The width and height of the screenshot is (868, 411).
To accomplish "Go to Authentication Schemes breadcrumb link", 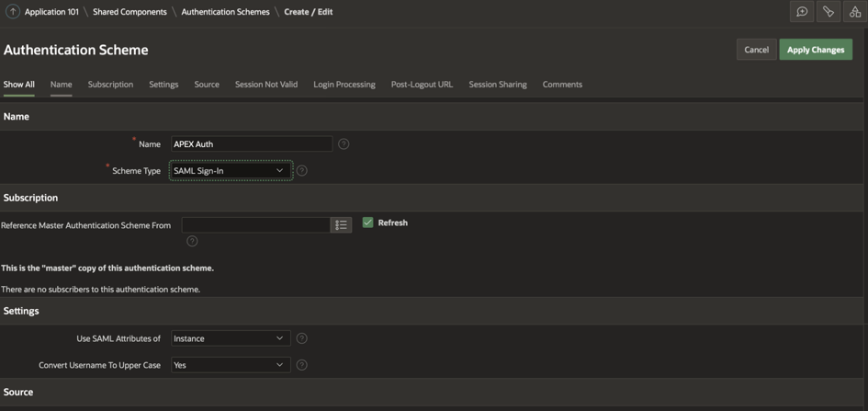I will (225, 12).
